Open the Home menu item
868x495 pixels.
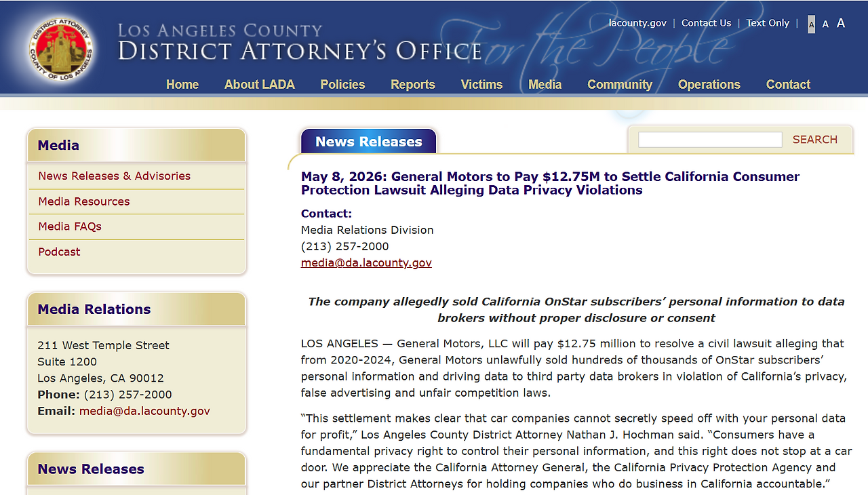tap(182, 85)
